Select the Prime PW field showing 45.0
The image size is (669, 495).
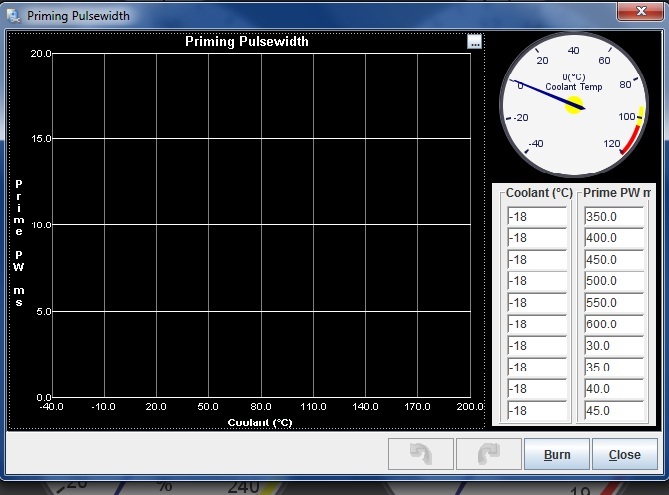pos(615,411)
